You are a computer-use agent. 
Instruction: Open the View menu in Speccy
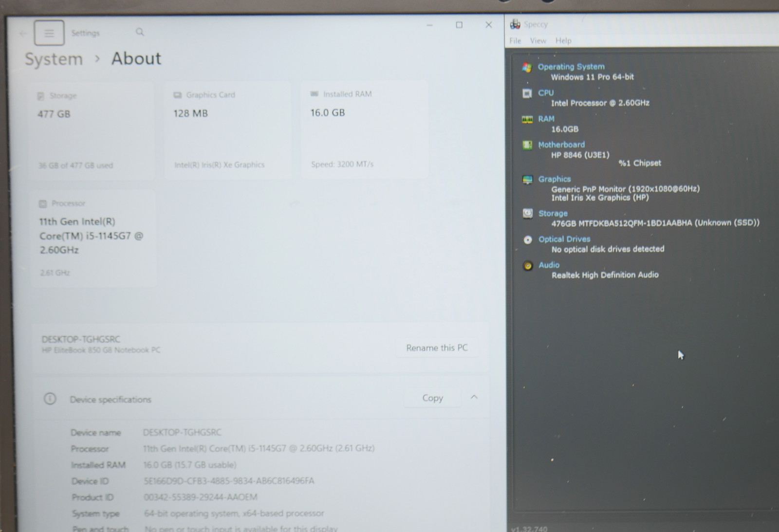(538, 41)
